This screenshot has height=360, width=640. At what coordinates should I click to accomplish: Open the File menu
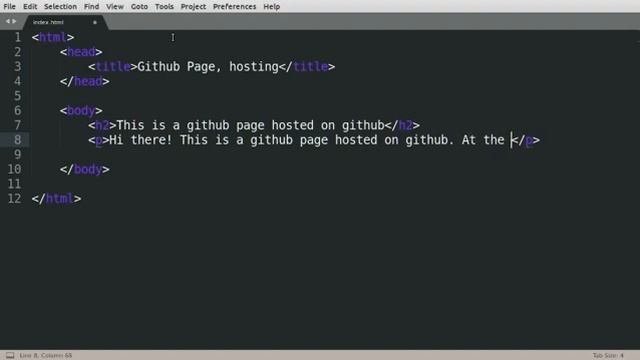(x=9, y=7)
